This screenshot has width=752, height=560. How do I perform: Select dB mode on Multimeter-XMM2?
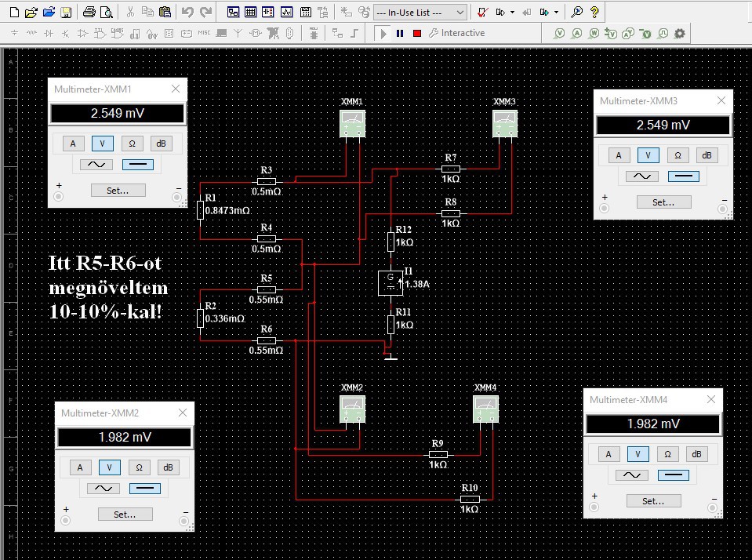[x=168, y=467]
